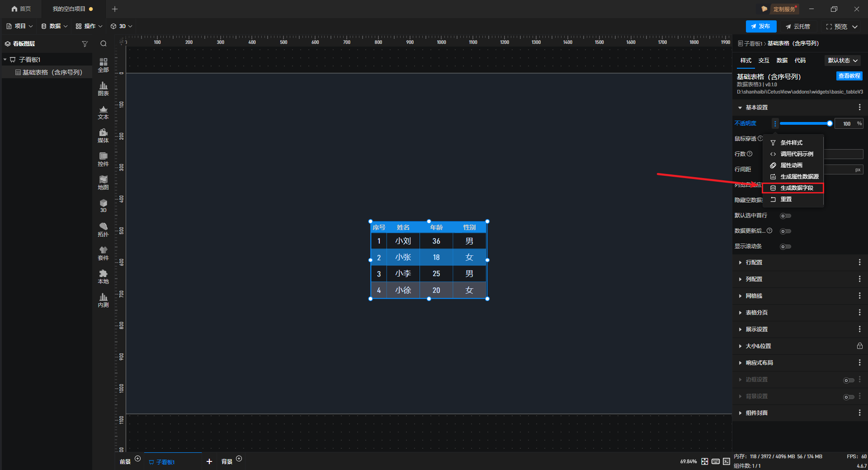The image size is (868, 470).
Task: Select the 拓扑 (topology) component category
Action: 103,230
